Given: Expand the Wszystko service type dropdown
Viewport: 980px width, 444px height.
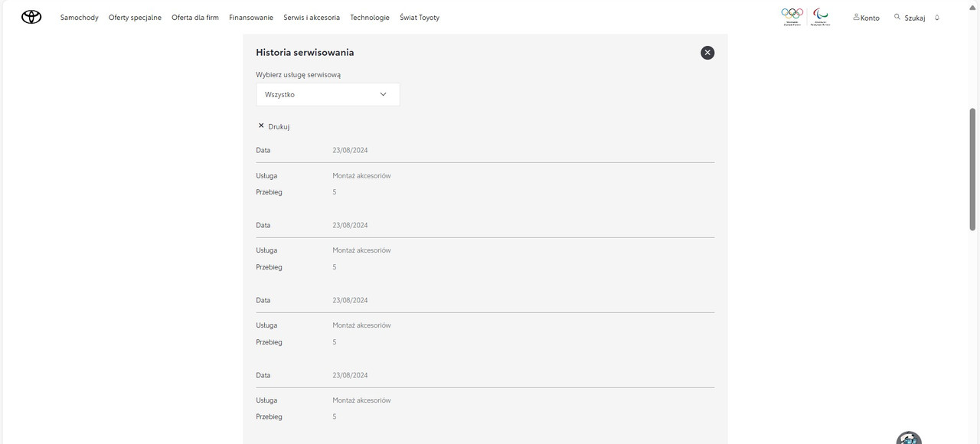Looking at the screenshot, I should (328, 95).
